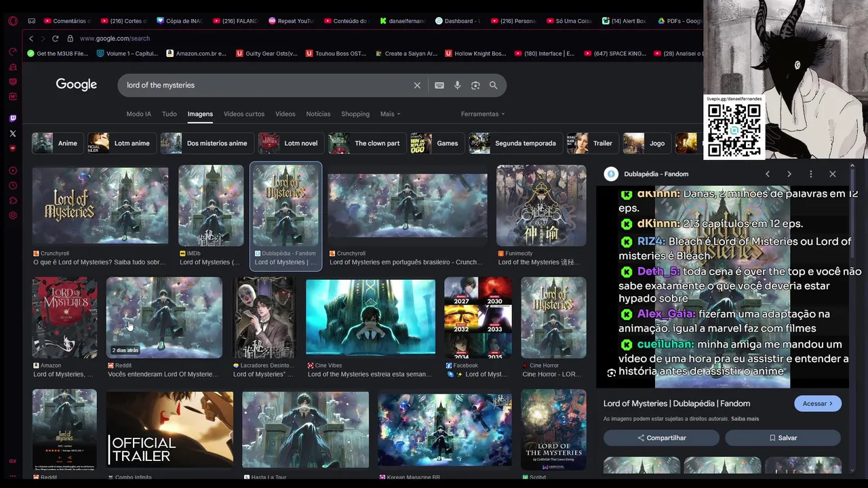Open the IMDb Lord of Mysteries thumbnail
Image resolution: width=868 pixels, height=488 pixels.
point(211,205)
